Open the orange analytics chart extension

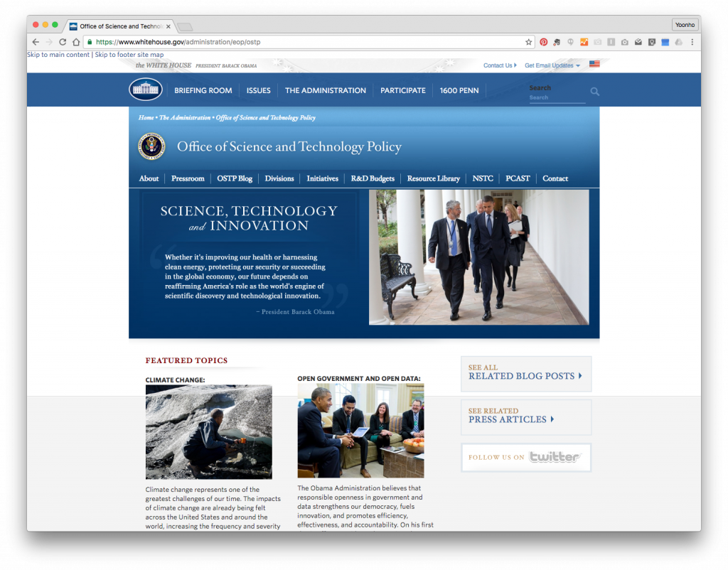coord(584,42)
